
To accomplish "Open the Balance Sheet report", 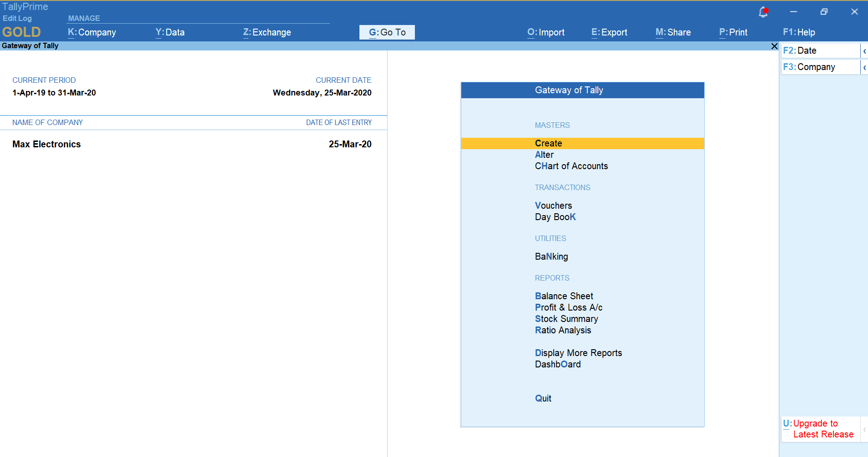I will pyautogui.click(x=564, y=296).
